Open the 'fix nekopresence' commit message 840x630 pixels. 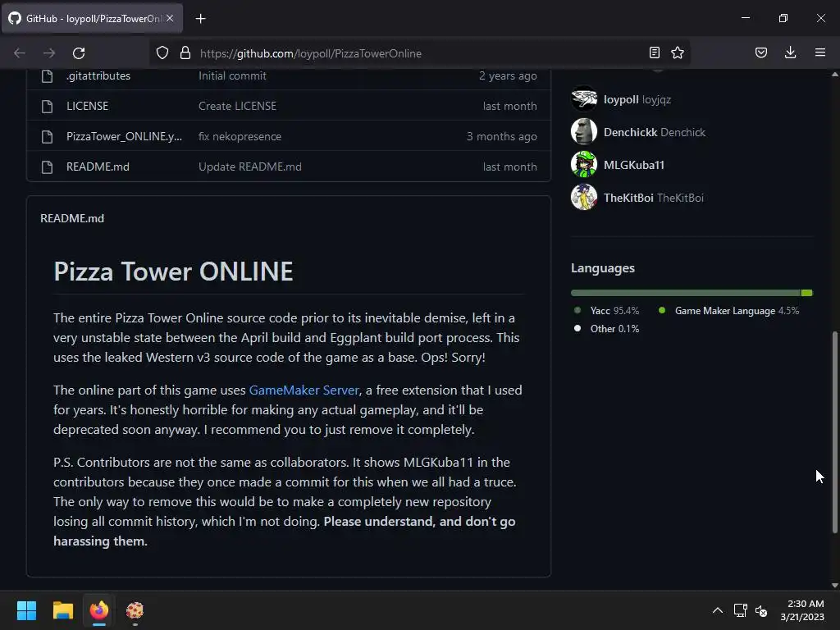(240, 137)
